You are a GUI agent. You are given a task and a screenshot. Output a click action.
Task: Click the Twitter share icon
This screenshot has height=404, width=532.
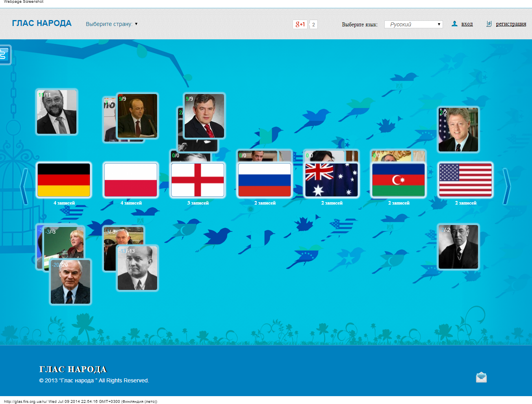(5, 55)
